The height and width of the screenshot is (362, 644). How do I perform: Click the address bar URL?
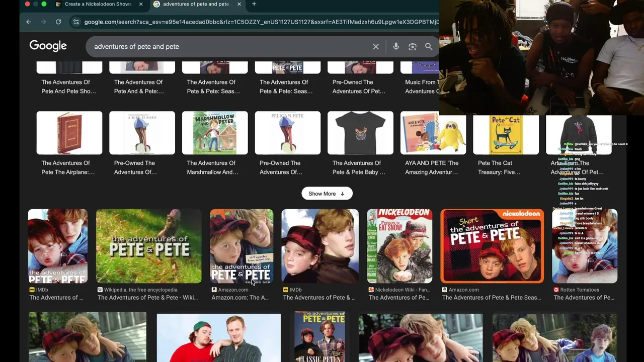click(x=261, y=22)
